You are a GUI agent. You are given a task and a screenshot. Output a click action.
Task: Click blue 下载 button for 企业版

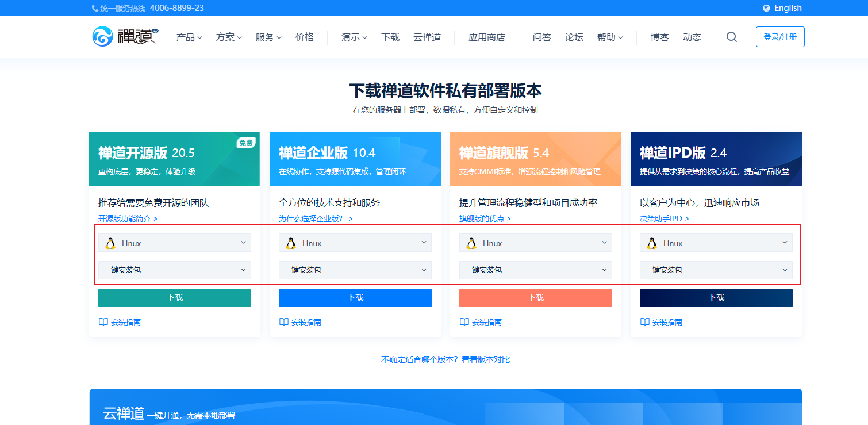(355, 298)
